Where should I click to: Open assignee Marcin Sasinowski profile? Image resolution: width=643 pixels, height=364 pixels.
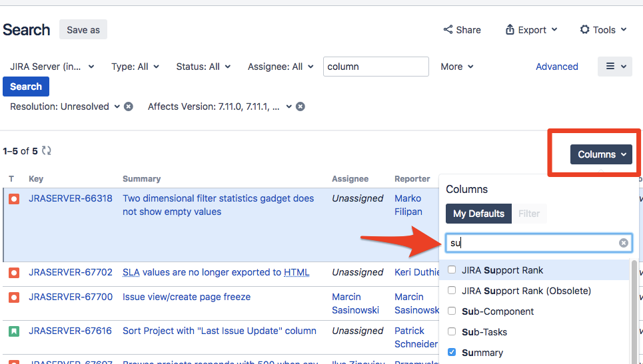(356, 303)
